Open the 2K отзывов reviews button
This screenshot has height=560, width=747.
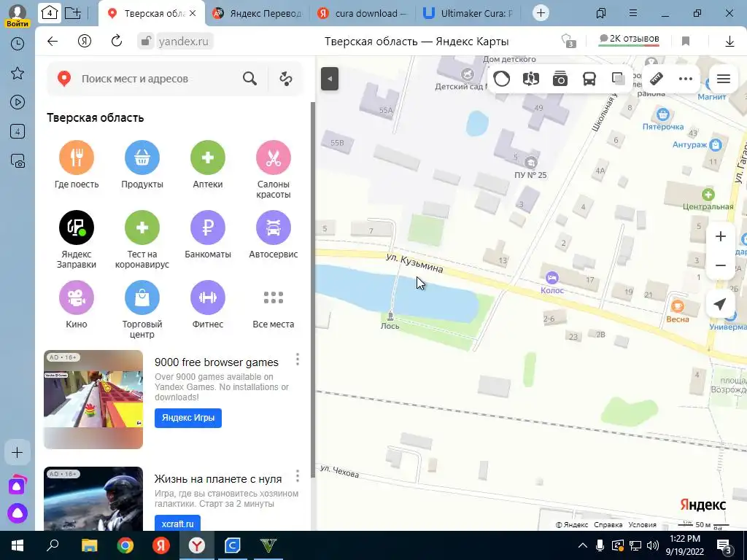pyautogui.click(x=629, y=39)
